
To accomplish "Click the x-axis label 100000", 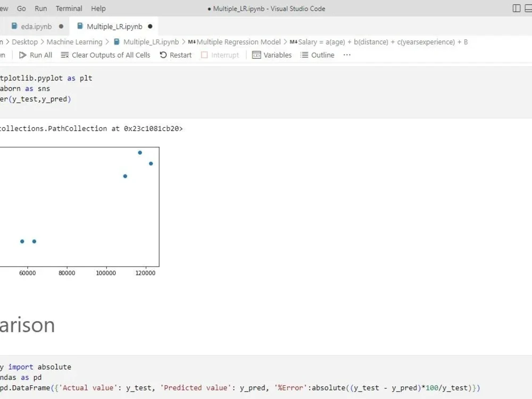I will coord(106,273).
